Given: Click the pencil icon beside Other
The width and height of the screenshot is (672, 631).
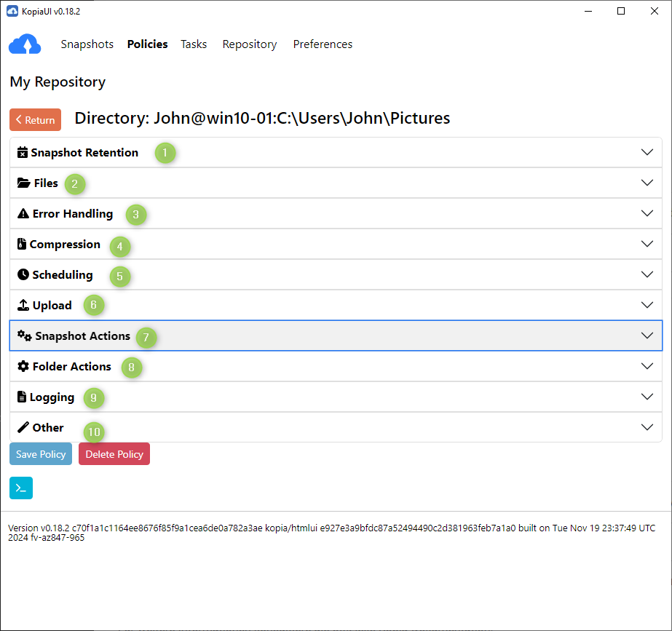Looking at the screenshot, I should [23, 427].
